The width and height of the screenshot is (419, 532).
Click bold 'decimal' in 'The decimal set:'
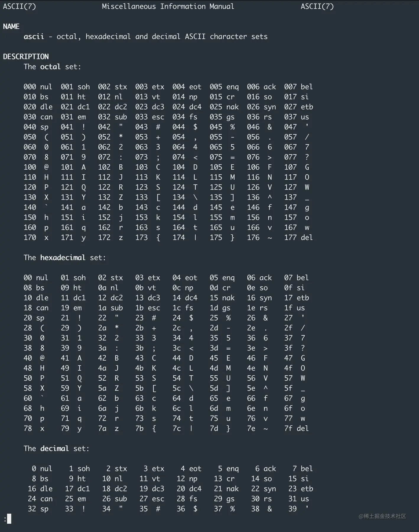54,449
